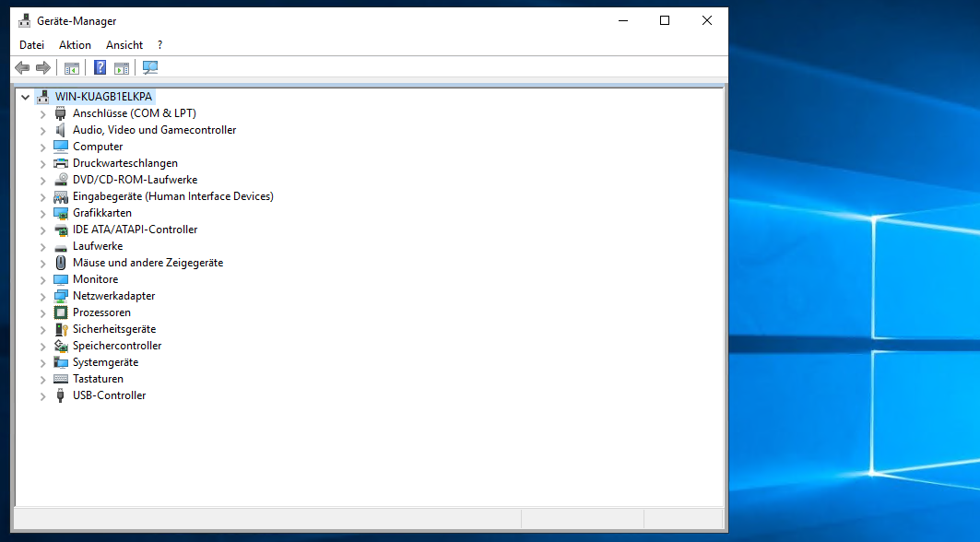This screenshot has height=542, width=980.
Task: Maximize the Geräte-Manager window
Action: click(x=665, y=20)
